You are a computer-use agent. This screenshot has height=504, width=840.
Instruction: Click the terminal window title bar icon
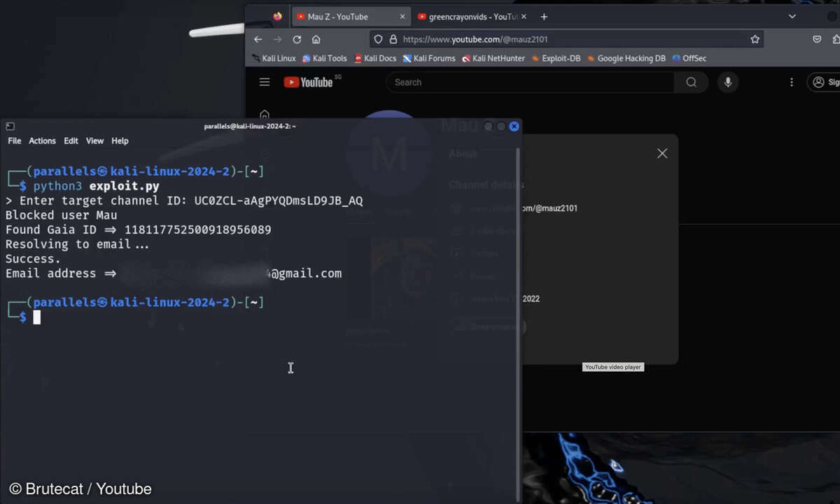(10, 126)
